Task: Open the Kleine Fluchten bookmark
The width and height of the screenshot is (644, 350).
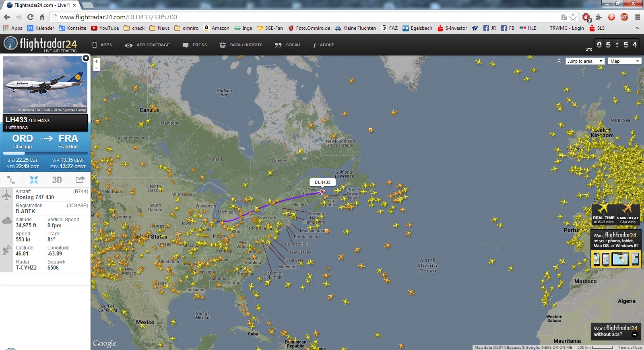Action: [x=355, y=28]
